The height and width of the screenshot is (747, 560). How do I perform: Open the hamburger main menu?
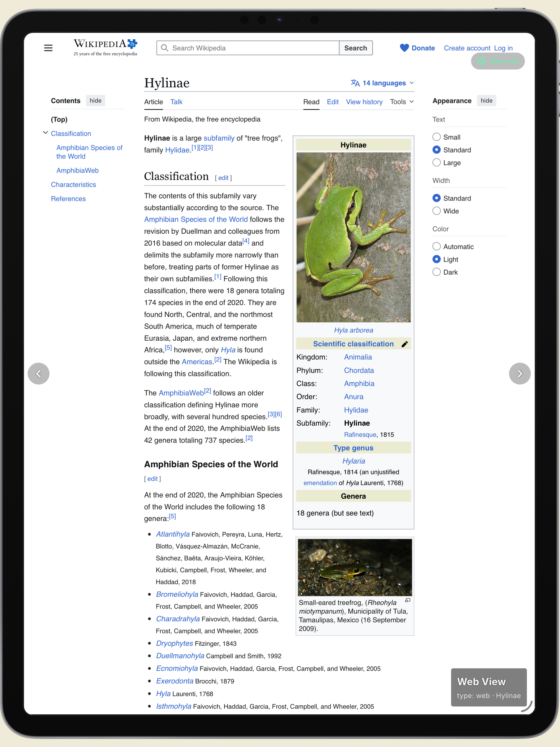(48, 48)
